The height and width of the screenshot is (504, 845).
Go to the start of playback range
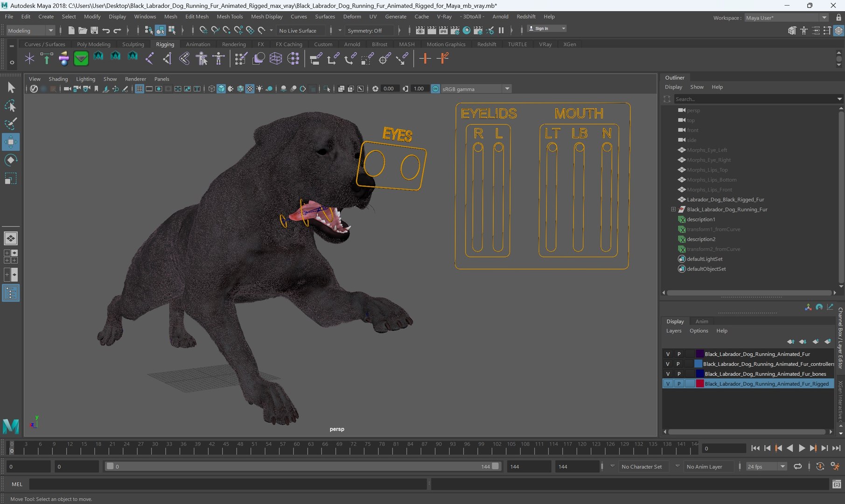(755, 448)
